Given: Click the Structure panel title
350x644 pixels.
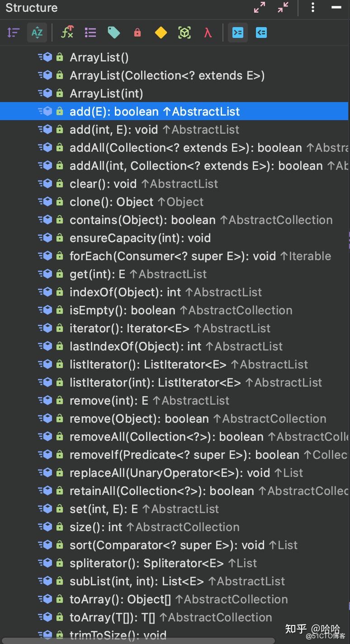Looking at the screenshot, I should point(32,8).
